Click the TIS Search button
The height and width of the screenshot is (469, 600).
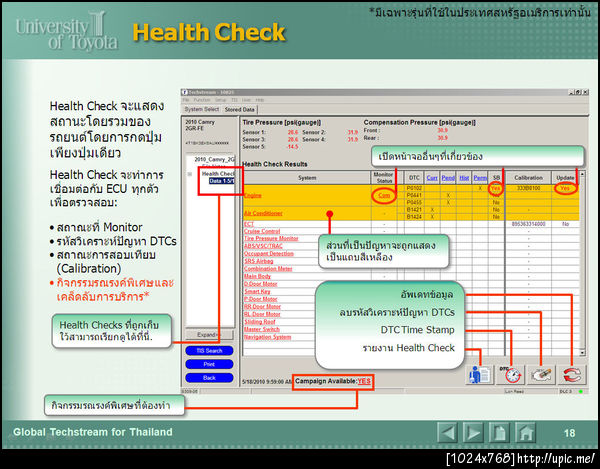pos(209,350)
